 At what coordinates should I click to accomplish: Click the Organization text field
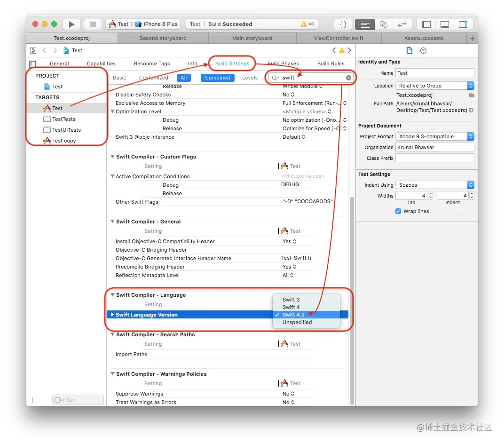pos(434,148)
